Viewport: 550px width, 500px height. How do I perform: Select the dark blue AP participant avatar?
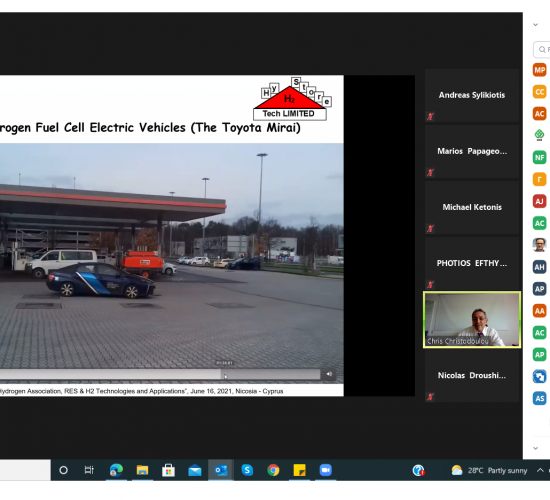(x=539, y=289)
